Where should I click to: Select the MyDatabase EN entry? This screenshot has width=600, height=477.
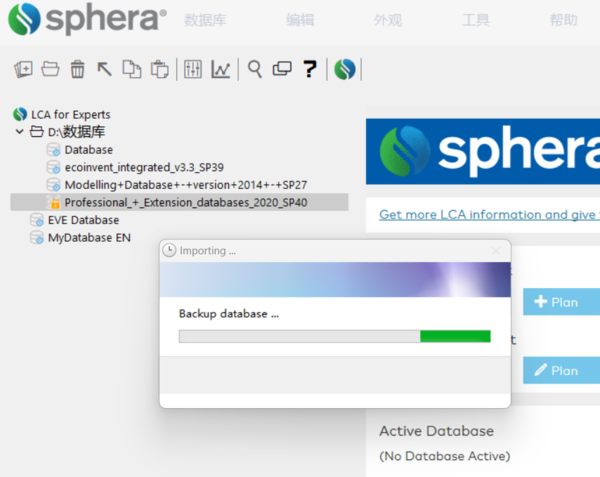[x=89, y=238]
